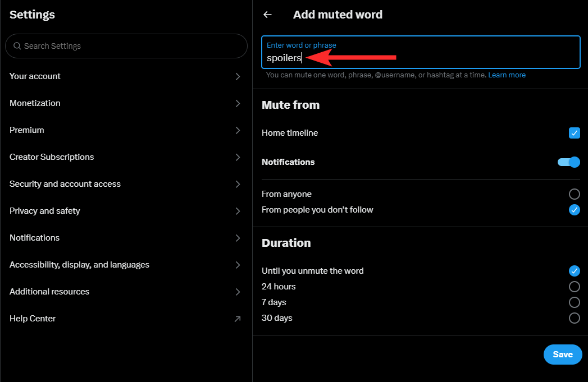Expand the Privacy and safety chevron

pos(238,211)
